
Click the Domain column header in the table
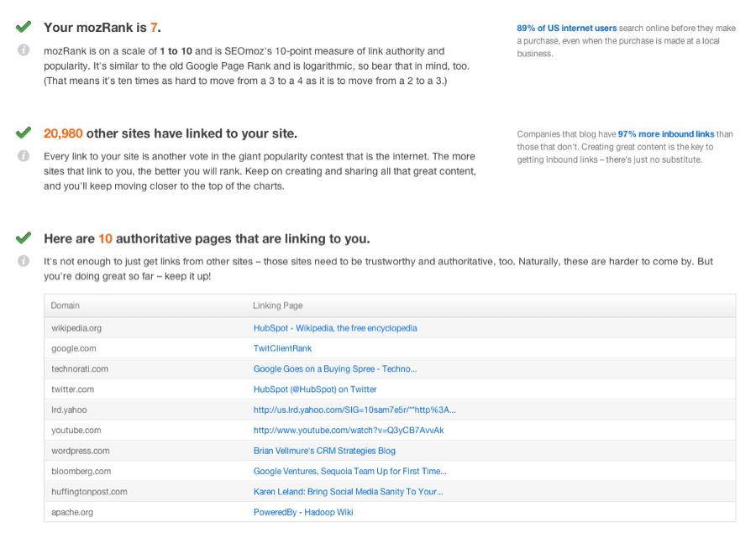click(66, 306)
